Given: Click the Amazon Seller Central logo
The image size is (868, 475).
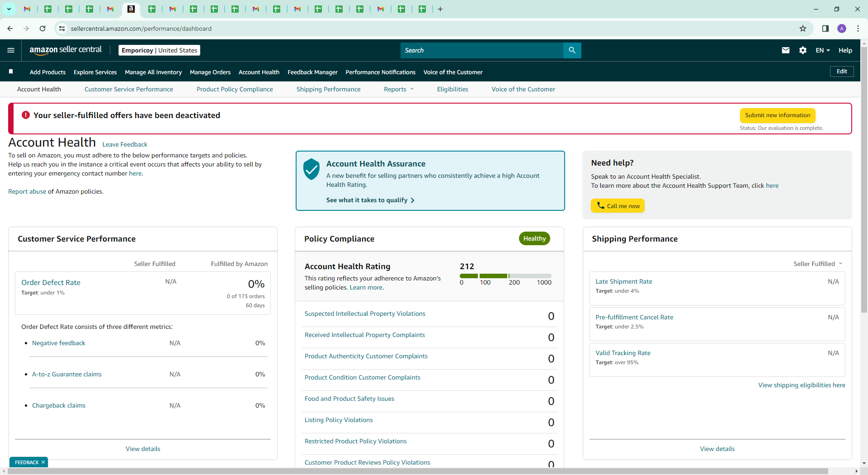Looking at the screenshot, I should point(66,50).
